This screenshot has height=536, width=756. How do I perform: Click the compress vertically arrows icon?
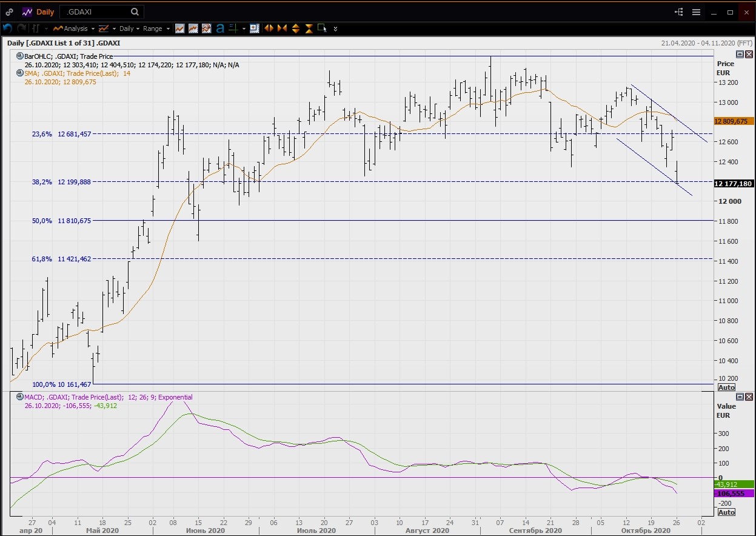coord(309,28)
